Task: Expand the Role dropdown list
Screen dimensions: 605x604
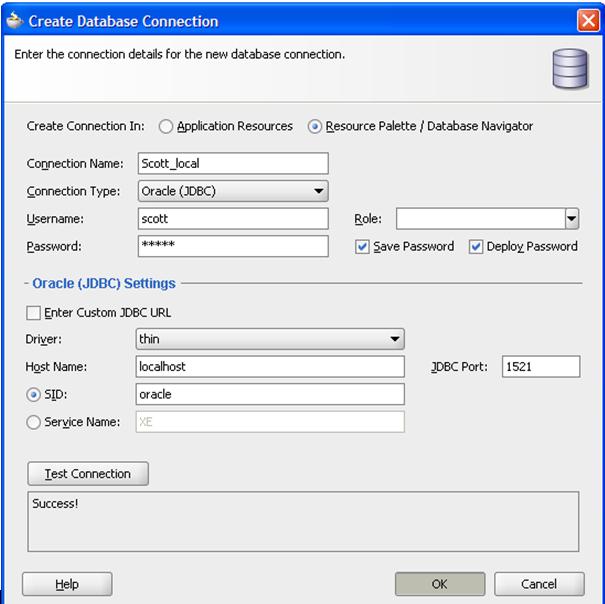Action: coord(571,219)
